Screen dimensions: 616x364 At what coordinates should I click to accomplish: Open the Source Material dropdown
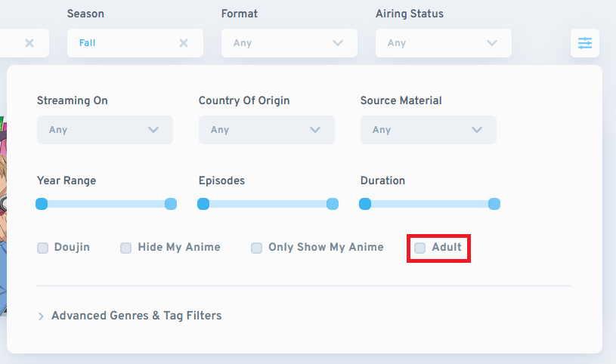tap(429, 130)
